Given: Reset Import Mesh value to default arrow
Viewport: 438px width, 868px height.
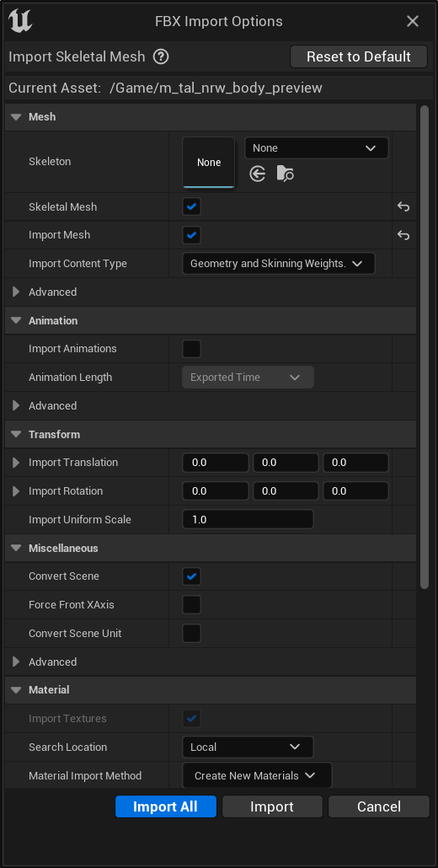Looking at the screenshot, I should pyautogui.click(x=403, y=235).
